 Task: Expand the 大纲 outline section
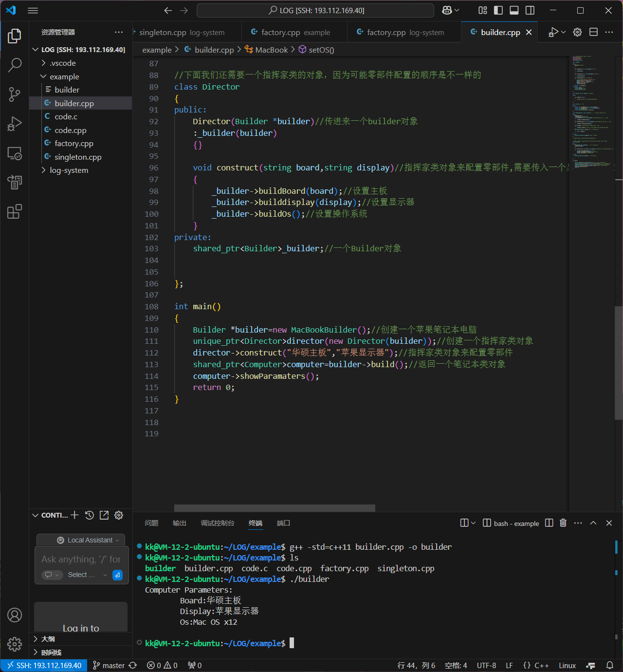pos(81,639)
